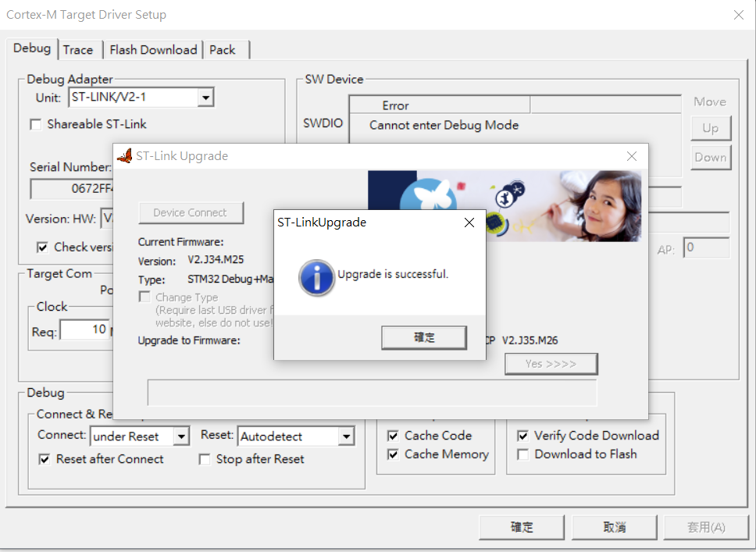Click the SWDIO label
The width and height of the screenshot is (756, 552).
click(323, 123)
